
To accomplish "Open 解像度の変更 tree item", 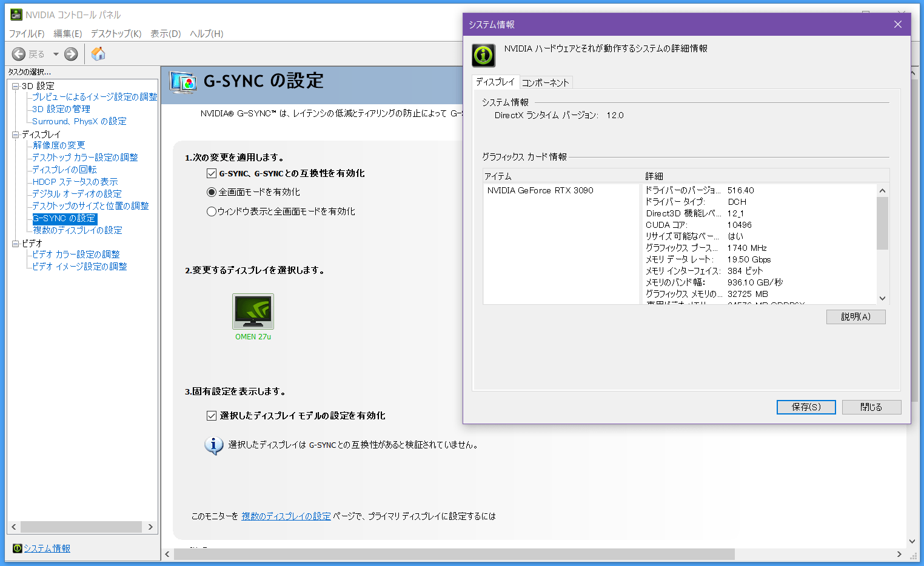I will (59, 145).
